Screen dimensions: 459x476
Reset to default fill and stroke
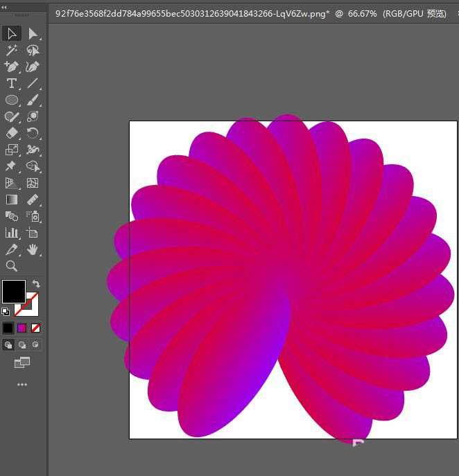pos(6,312)
